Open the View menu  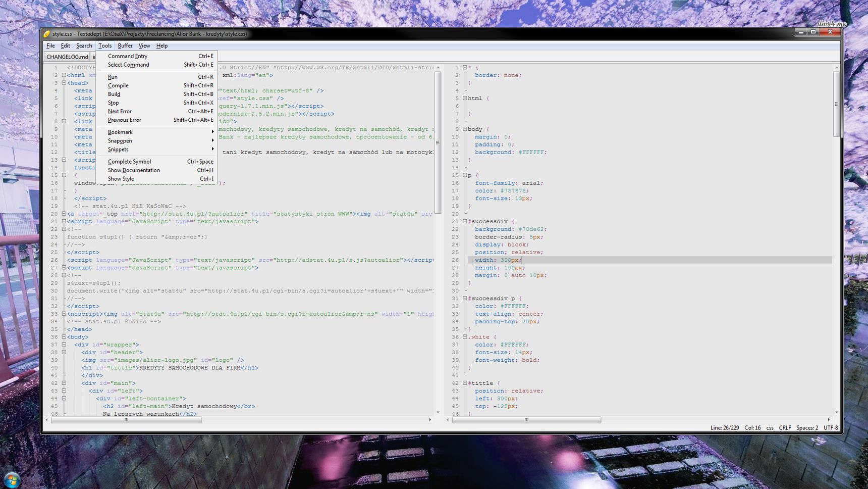pos(144,45)
